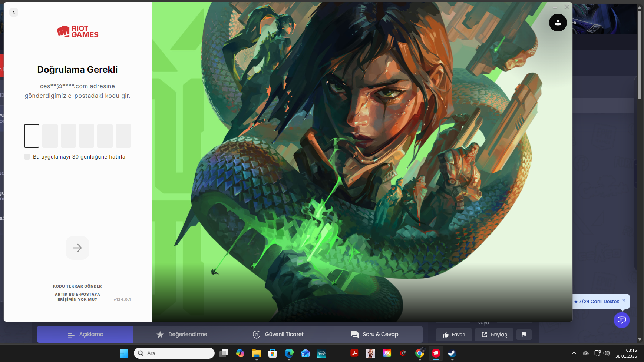644x362 pixels.
Task: Open Task View in the taskbar
Action: (224, 353)
